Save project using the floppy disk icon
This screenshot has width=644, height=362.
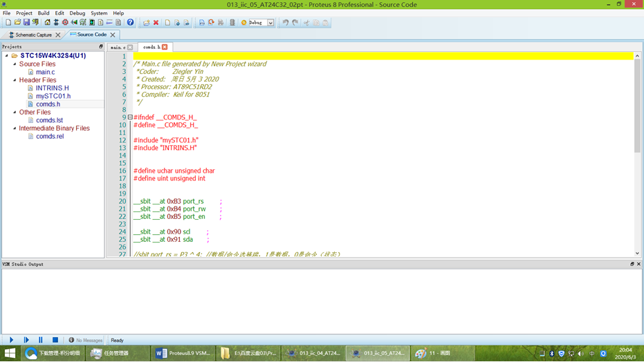26,23
